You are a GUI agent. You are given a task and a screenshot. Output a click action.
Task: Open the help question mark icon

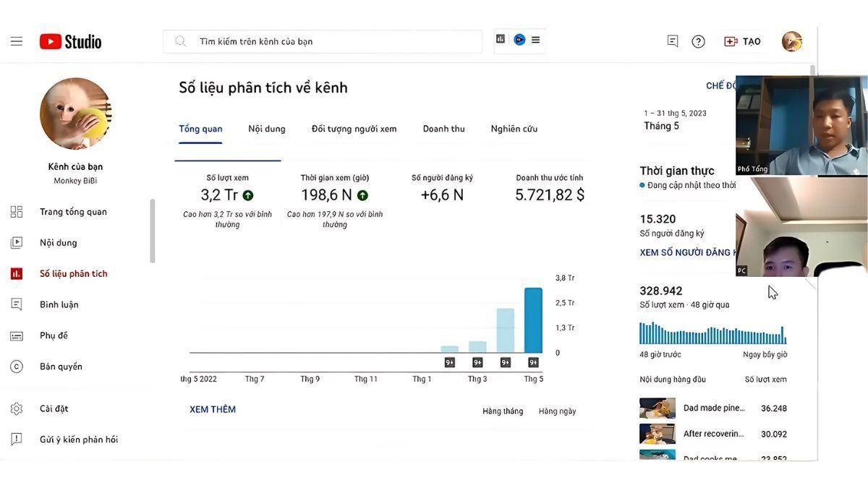pos(697,40)
